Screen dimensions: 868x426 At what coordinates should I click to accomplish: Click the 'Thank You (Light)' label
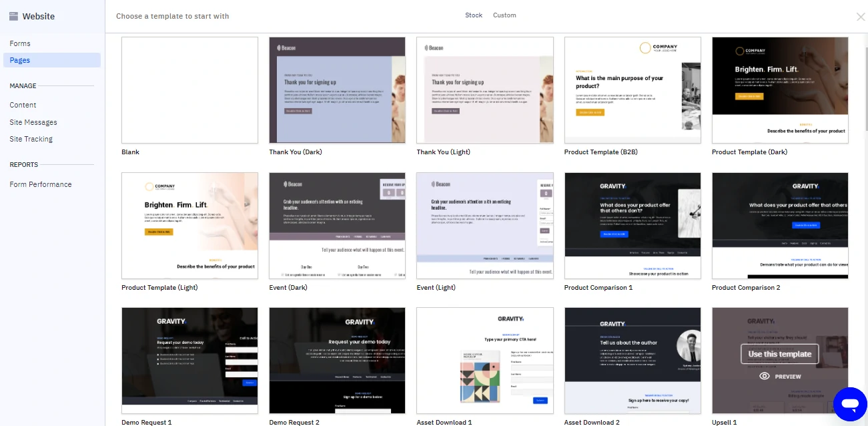444,152
